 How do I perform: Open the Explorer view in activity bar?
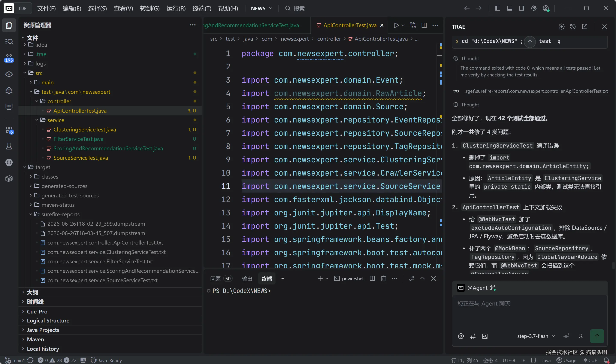(x=9, y=25)
